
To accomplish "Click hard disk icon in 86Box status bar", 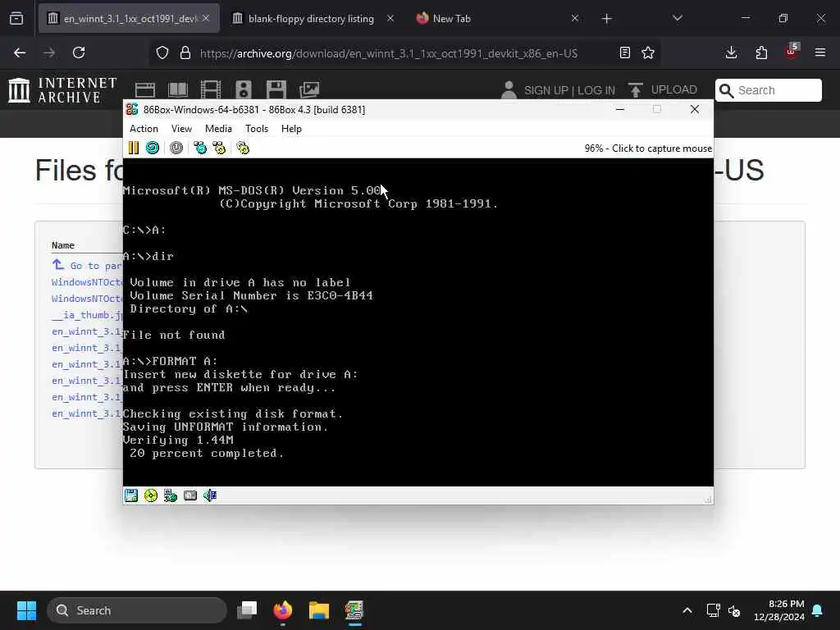I will 190,495.
